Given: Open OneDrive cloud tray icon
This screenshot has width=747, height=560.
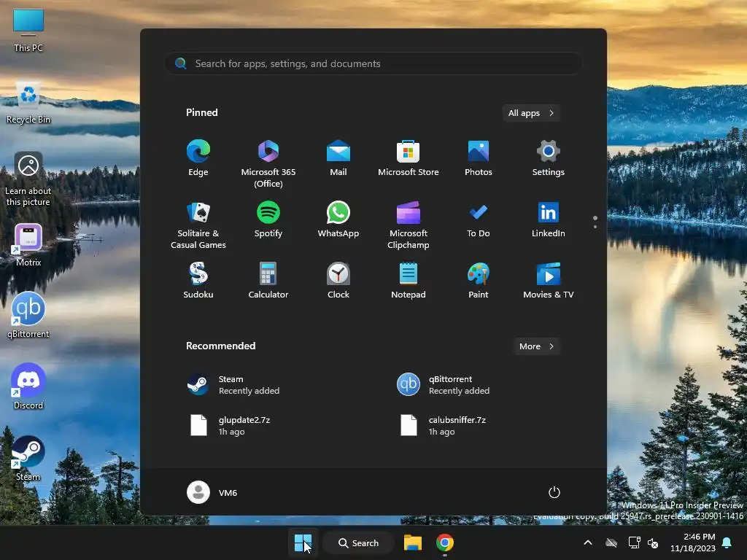Looking at the screenshot, I should [611, 542].
